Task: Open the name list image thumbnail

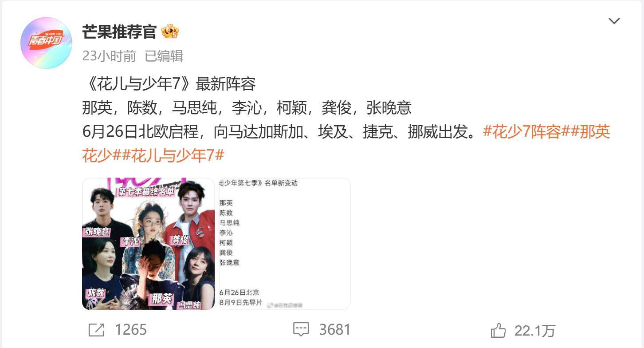Action: coord(285,244)
